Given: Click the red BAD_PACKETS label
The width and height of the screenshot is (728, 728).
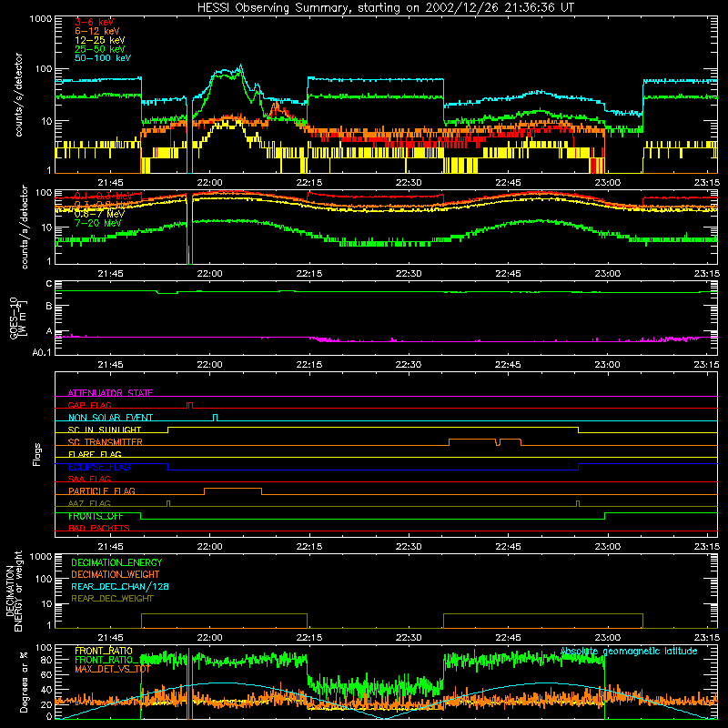Looking at the screenshot, I should coord(99,528).
